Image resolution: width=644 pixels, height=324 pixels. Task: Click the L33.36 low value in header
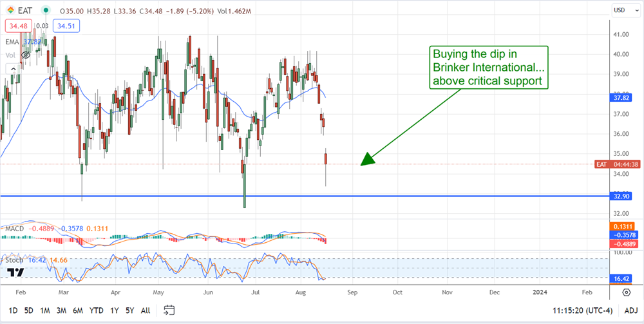(124, 10)
